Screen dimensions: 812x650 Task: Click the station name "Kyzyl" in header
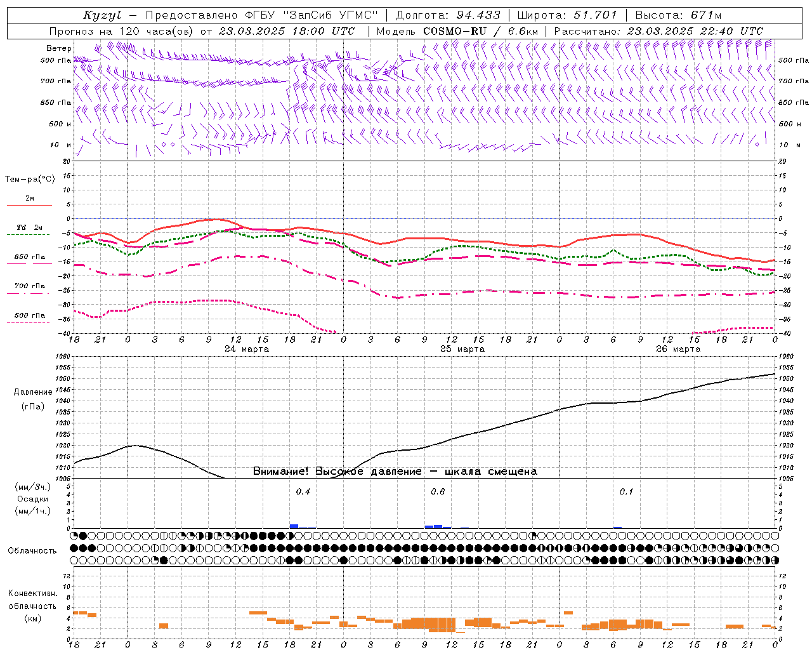click(101, 15)
